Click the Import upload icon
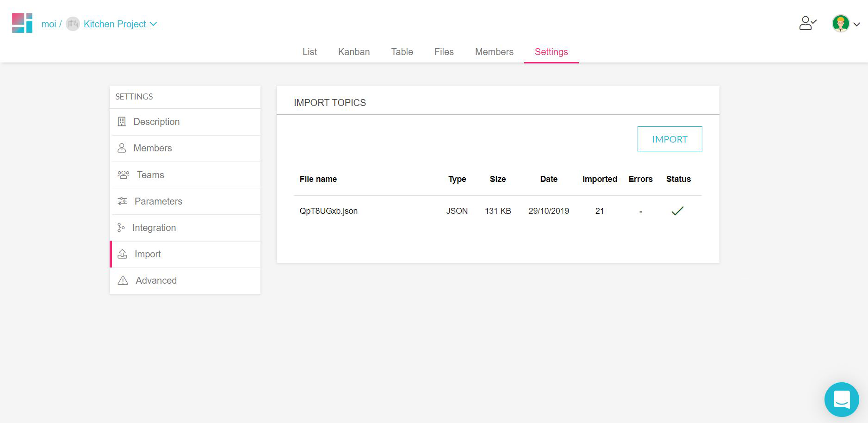868x423 pixels. (122, 254)
